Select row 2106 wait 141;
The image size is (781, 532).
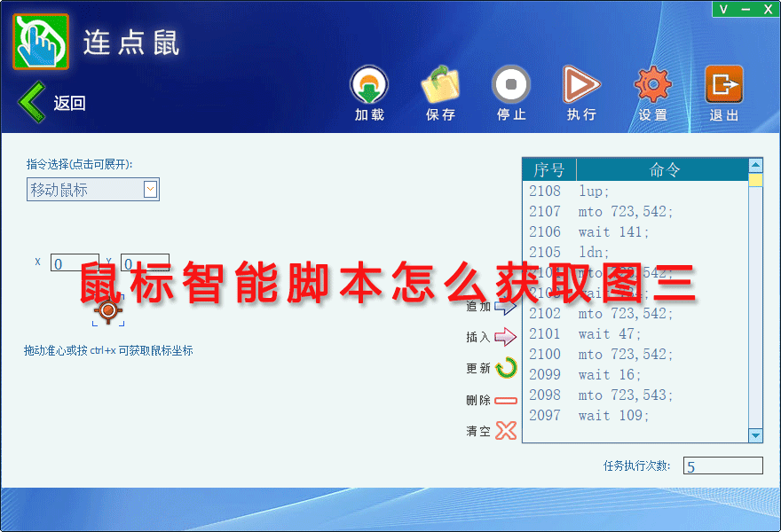click(x=635, y=232)
